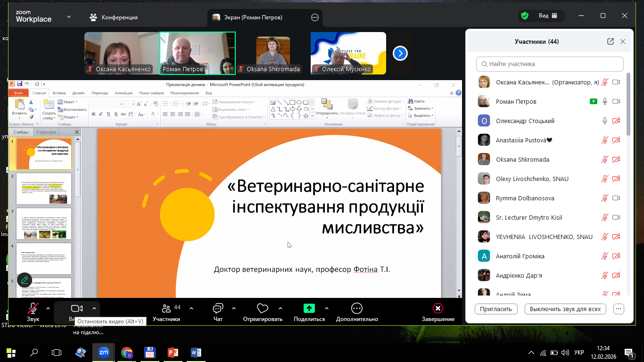
Task: Click the red End meeting icon
Action: [x=438, y=308]
